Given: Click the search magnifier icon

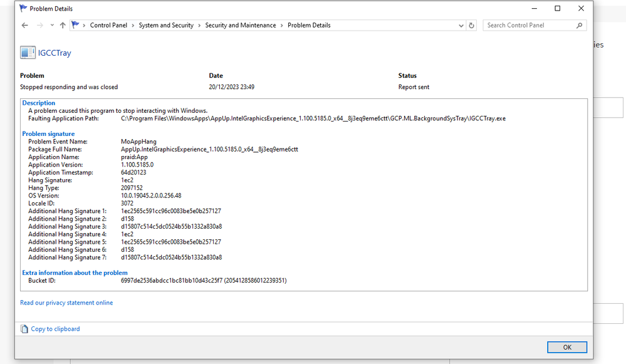Looking at the screenshot, I should pyautogui.click(x=579, y=25).
